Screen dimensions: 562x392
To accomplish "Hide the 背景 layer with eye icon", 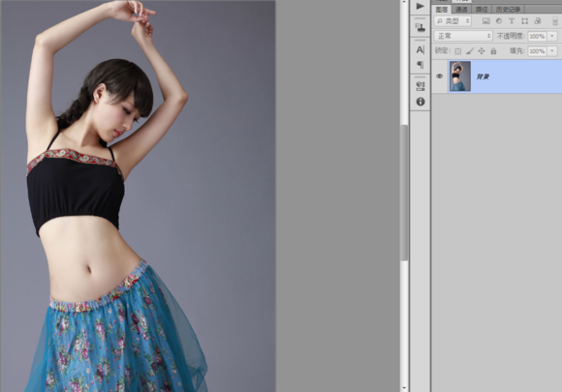I will [x=439, y=76].
